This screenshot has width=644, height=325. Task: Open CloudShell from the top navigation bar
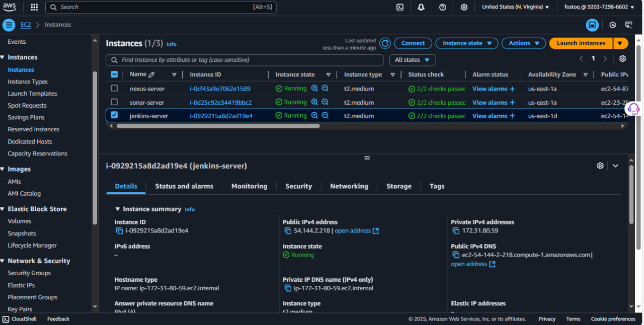click(400, 7)
